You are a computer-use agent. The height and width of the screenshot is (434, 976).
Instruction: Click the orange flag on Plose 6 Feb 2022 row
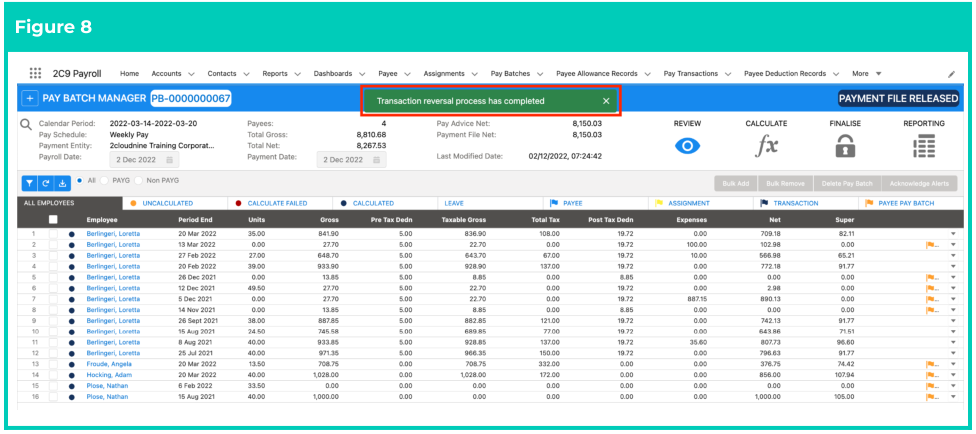(931, 385)
